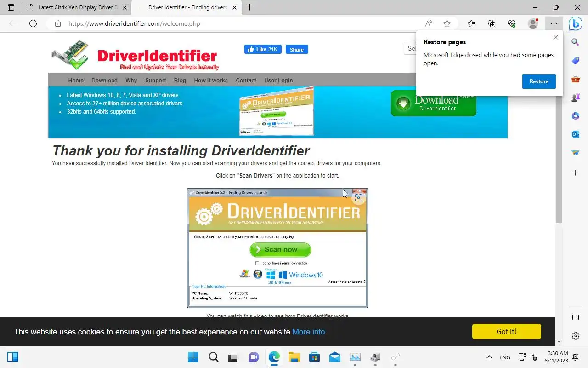
Task: Open Support in navigation menu
Action: point(156,80)
